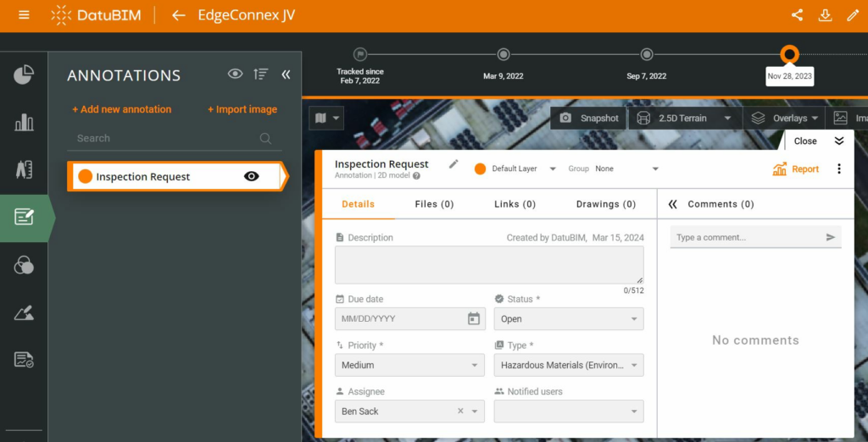Select the Inspection Request list item

[177, 176]
